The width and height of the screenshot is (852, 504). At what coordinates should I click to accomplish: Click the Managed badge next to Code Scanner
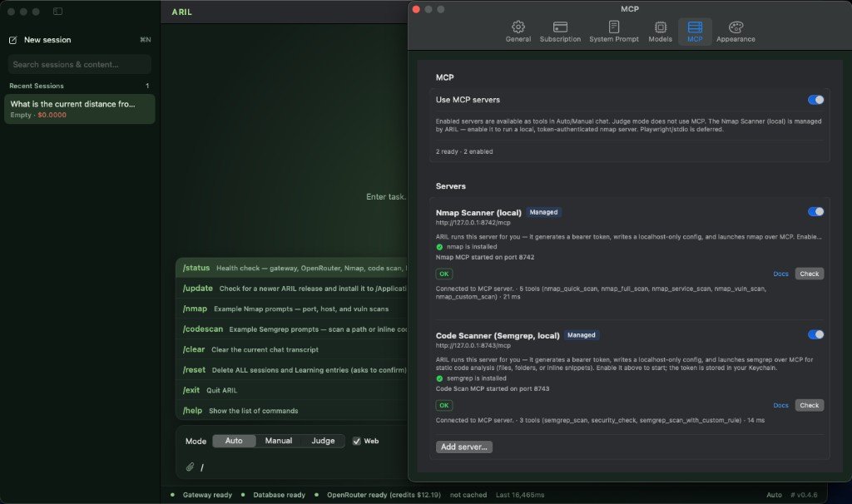pyautogui.click(x=582, y=334)
